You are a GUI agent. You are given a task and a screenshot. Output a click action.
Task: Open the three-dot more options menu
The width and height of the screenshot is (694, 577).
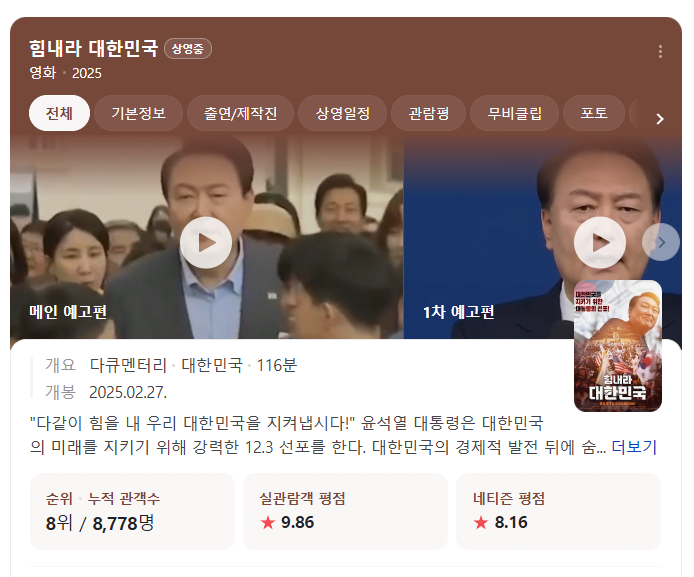click(660, 52)
